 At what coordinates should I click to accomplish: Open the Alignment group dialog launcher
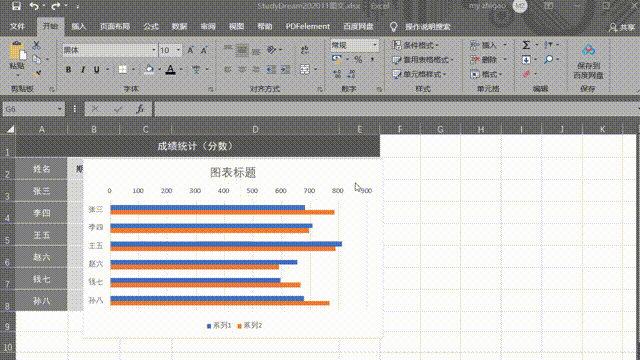click(x=320, y=89)
